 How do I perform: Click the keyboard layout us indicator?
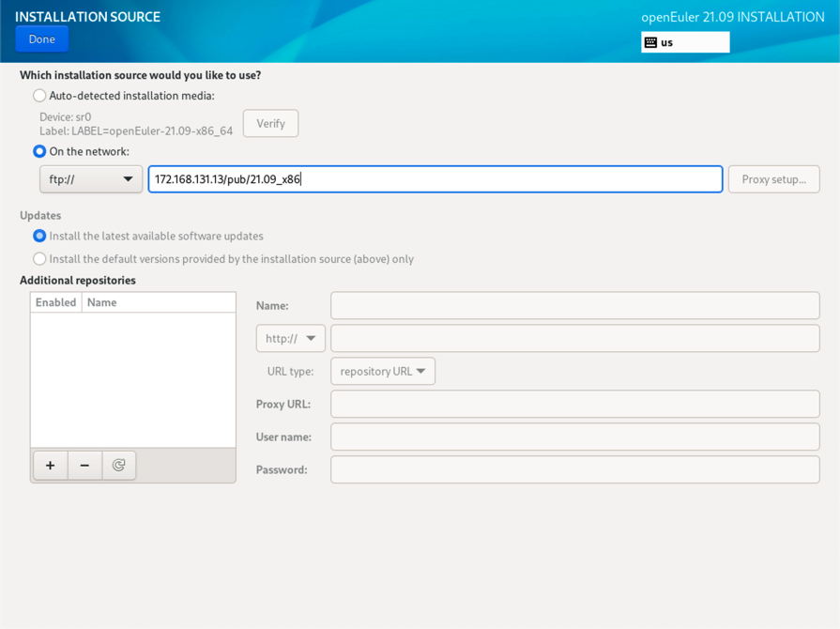click(x=684, y=42)
